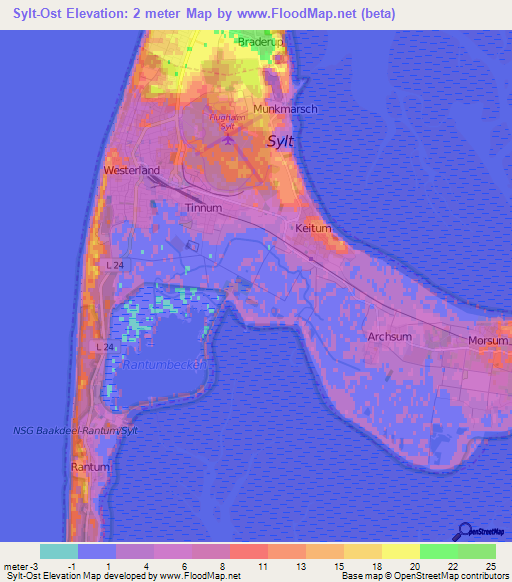
Task: Click the 'meter -3' legend label
Action: tap(21, 567)
